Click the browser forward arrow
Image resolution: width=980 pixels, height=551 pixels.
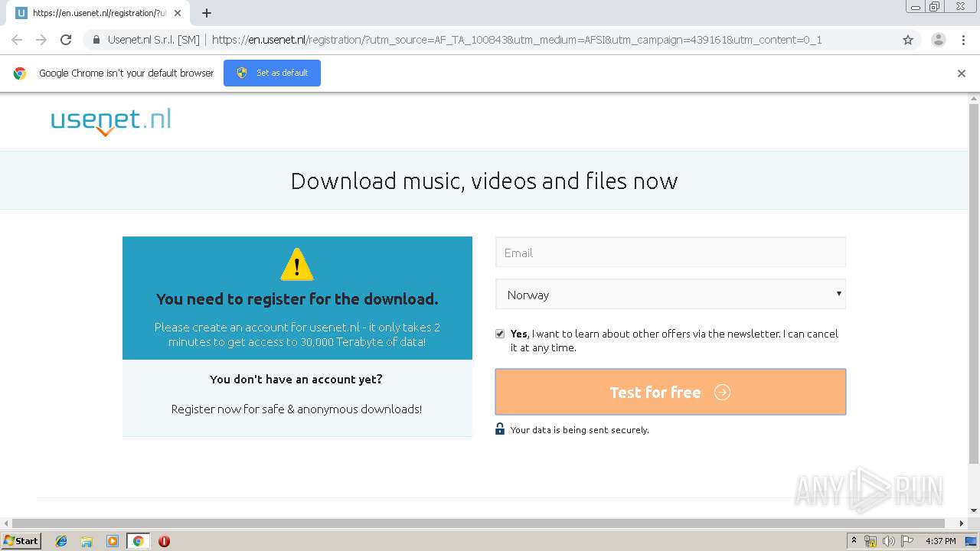41,40
